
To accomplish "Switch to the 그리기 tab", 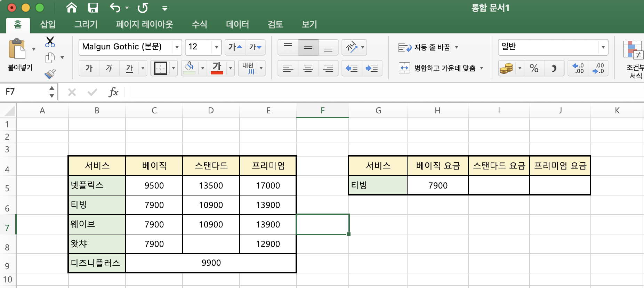I will (x=86, y=24).
